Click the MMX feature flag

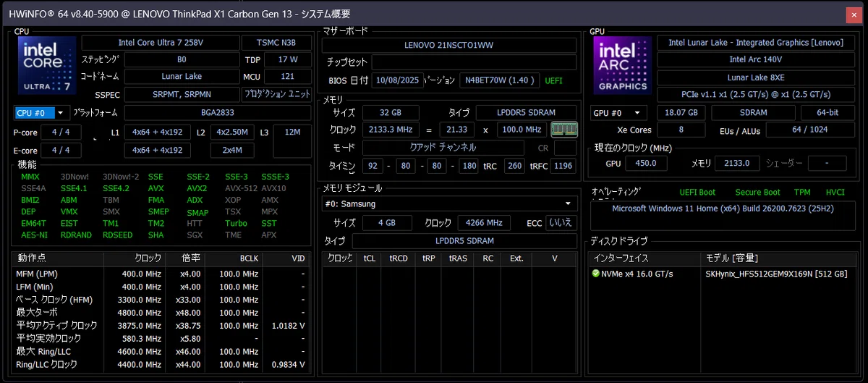[x=30, y=177]
